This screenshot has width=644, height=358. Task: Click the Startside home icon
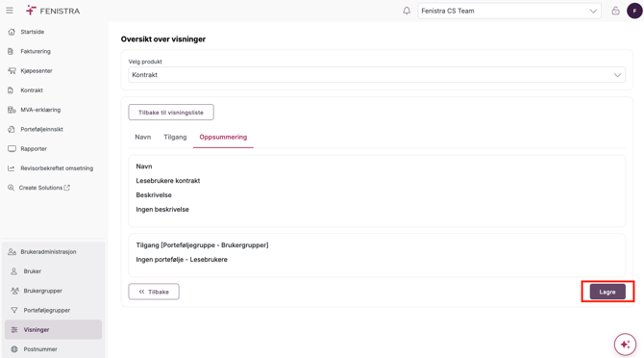[x=12, y=32]
